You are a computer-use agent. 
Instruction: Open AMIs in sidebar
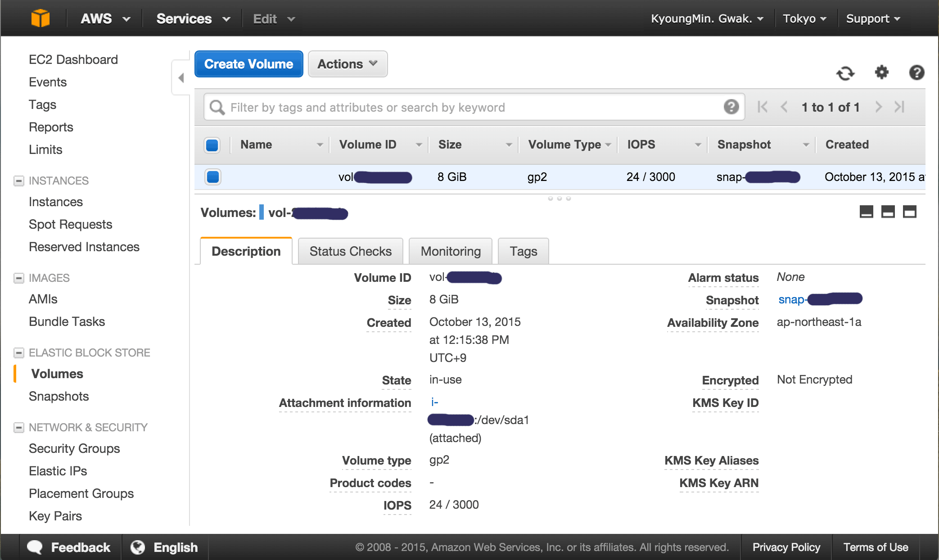point(43,299)
